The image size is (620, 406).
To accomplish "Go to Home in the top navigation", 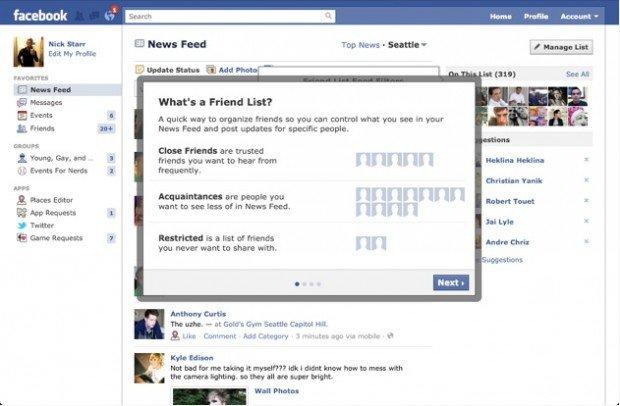I will 501,17.
